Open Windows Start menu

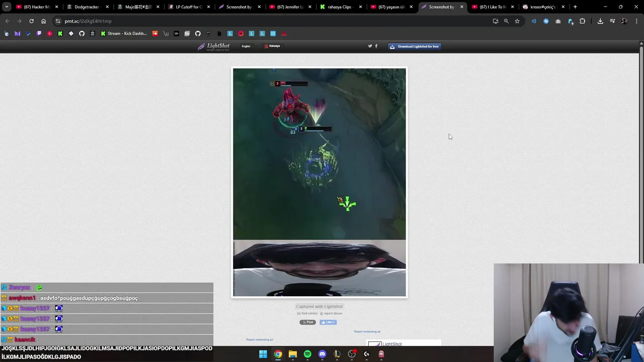(x=263, y=354)
